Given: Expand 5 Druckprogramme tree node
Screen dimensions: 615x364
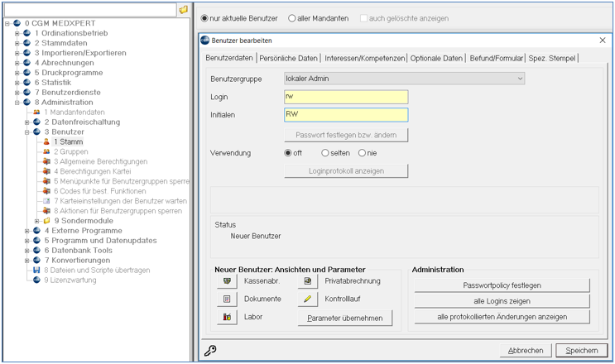Looking at the screenshot, I should pos(17,73).
